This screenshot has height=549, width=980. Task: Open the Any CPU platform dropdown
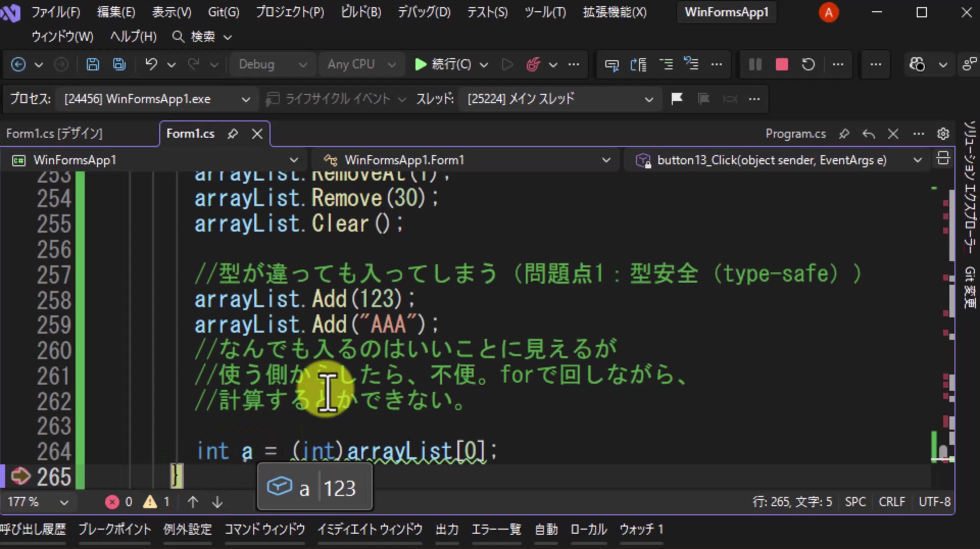pos(362,64)
